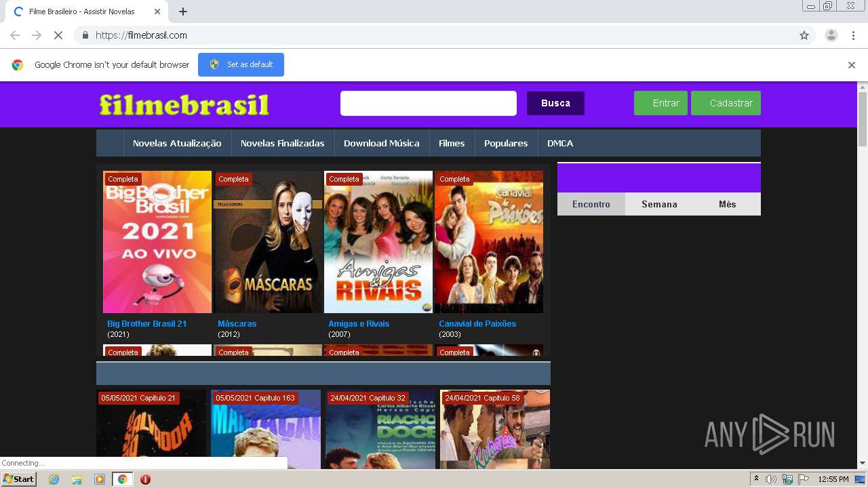Image resolution: width=868 pixels, height=488 pixels.
Task: Open the Chrome three-dot menu
Action: (x=852, y=35)
